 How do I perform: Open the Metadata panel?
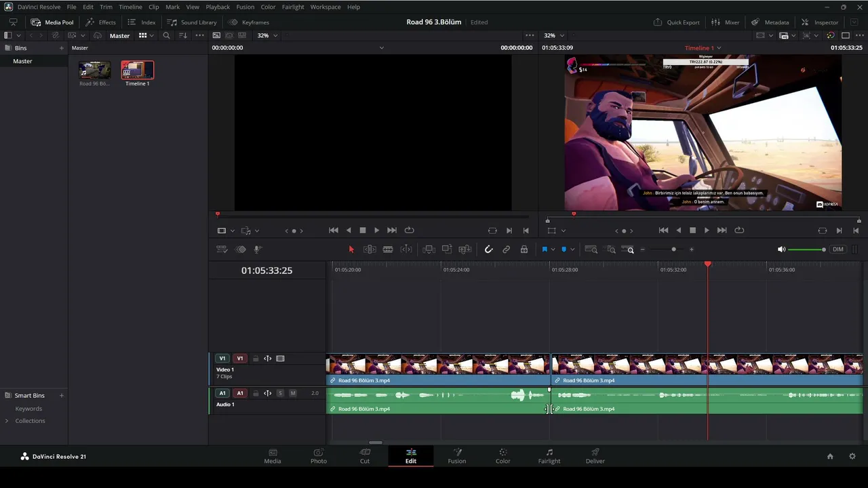770,22
